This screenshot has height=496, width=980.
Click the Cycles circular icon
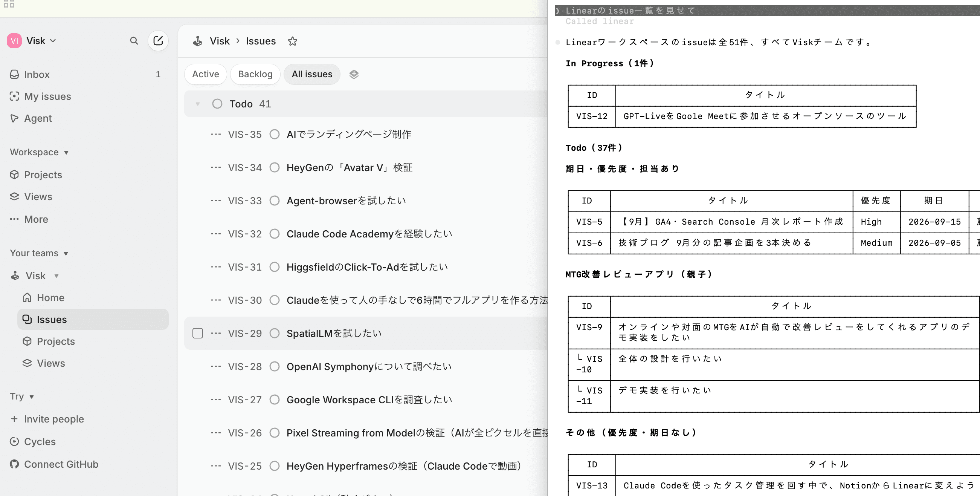click(14, 442)
